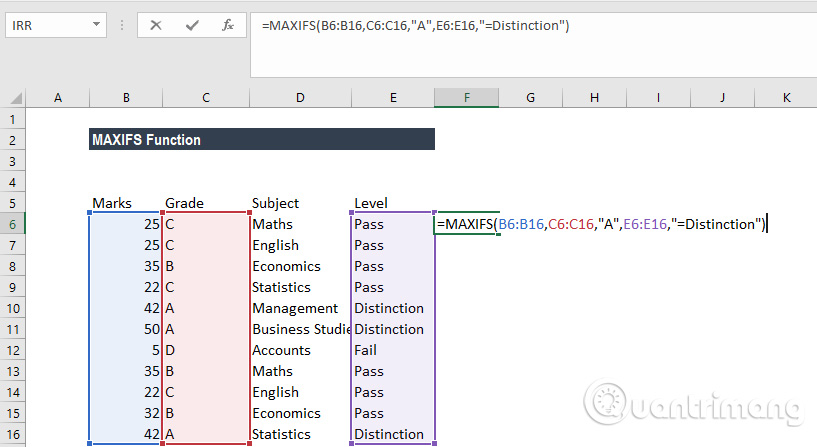817x447 pixels.
Task: Select column E header
Action: pyautogui.click(x=393, y=97)
